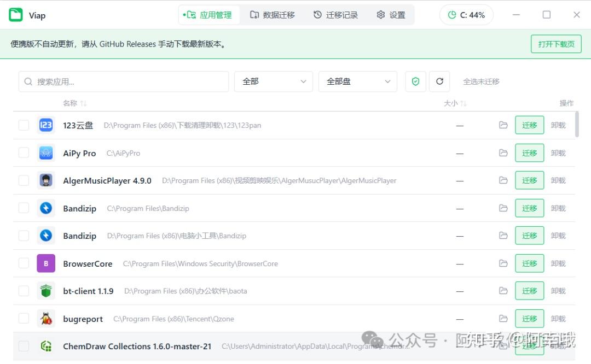Check the bt-client 1.1.9 checkbox
The image size is (591, 364).
pos(24,291)
